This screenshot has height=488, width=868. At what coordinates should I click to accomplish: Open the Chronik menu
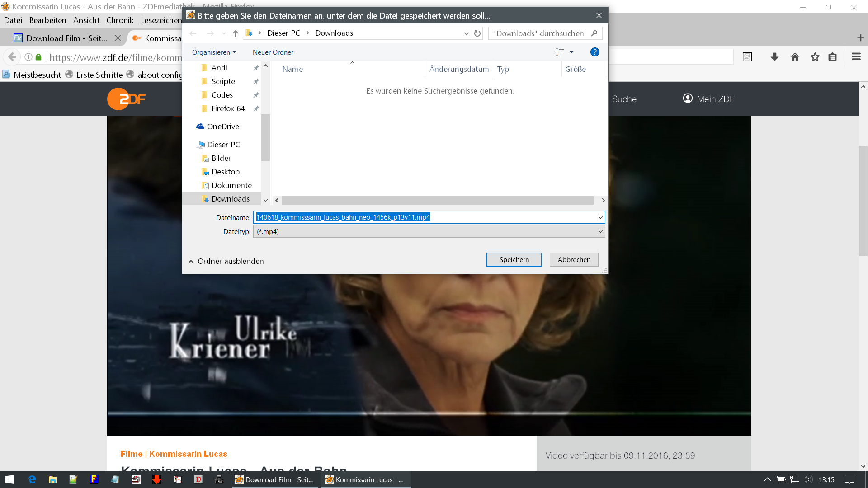(119, 20)
